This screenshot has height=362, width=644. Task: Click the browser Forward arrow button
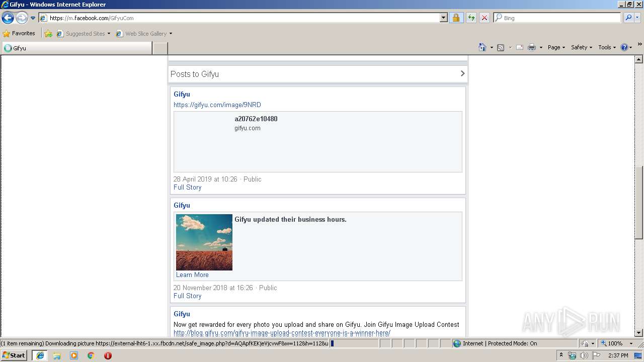[22, 18]
